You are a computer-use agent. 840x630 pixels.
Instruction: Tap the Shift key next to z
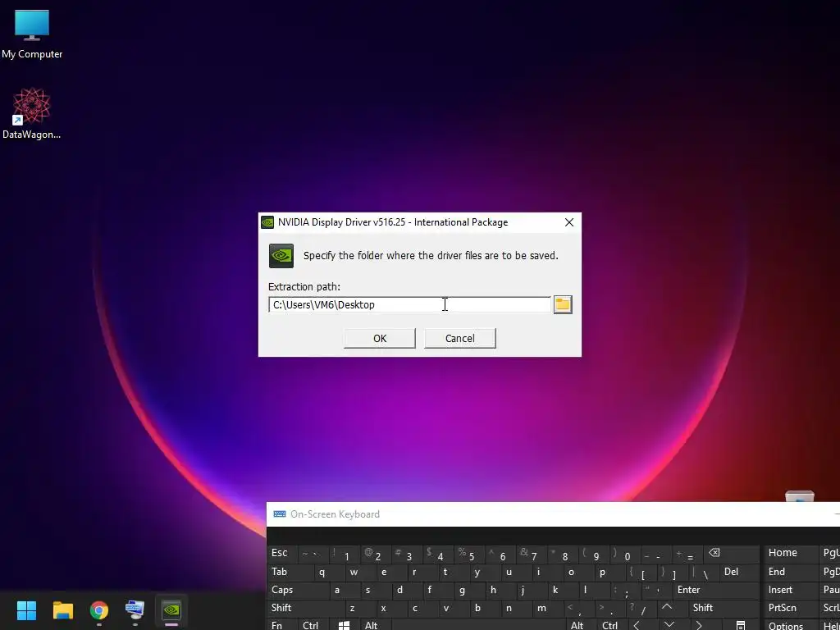tap(305, 608)
